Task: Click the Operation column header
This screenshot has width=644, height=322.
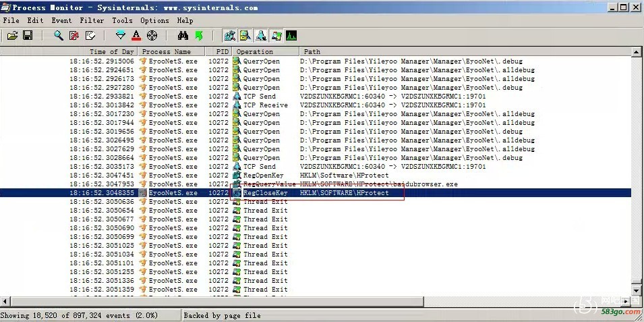Action: pos(266,51)
